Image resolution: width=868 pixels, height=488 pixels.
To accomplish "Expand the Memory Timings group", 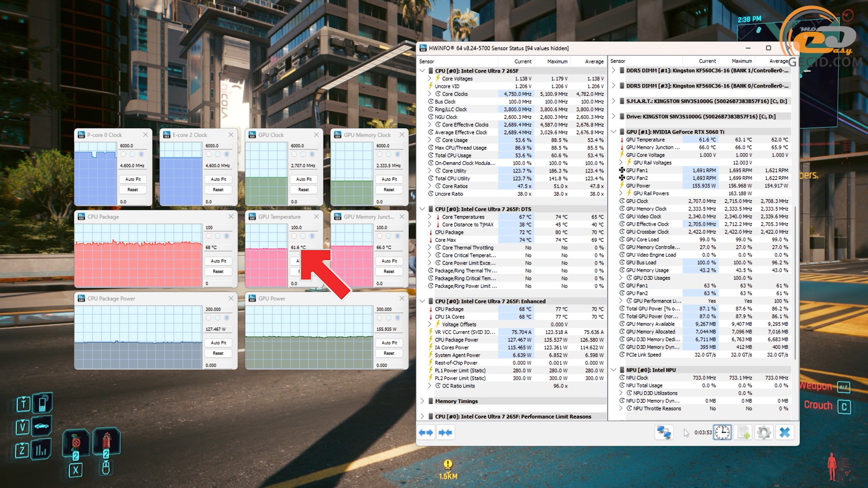I will pos(422,401).
